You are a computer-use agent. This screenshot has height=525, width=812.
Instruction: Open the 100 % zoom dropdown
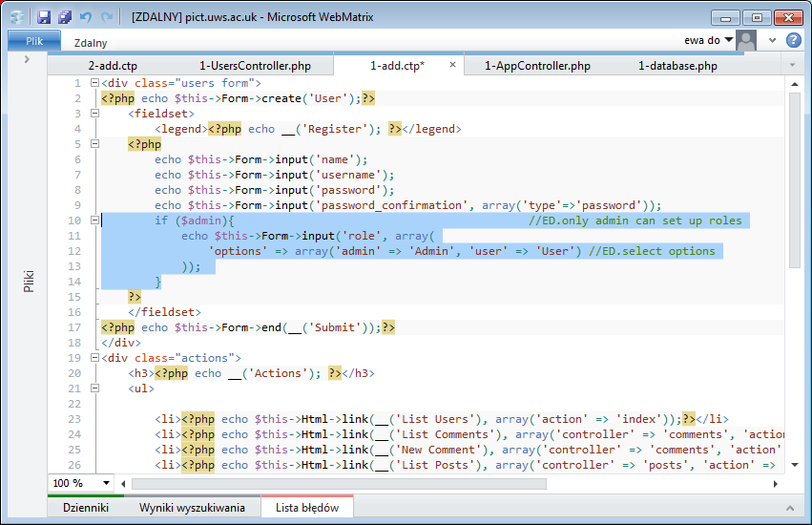(x=106, y=483)
